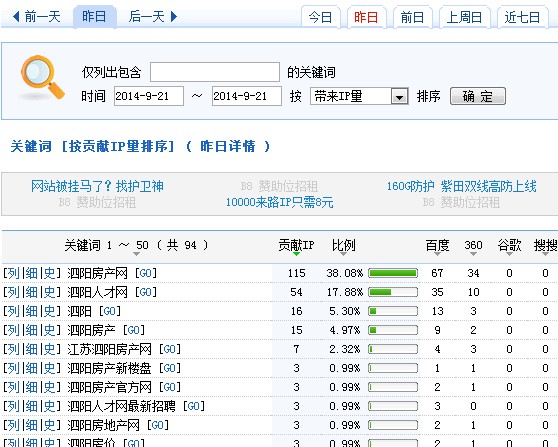Sort by 关键词 column arrow

coord(136,254)
